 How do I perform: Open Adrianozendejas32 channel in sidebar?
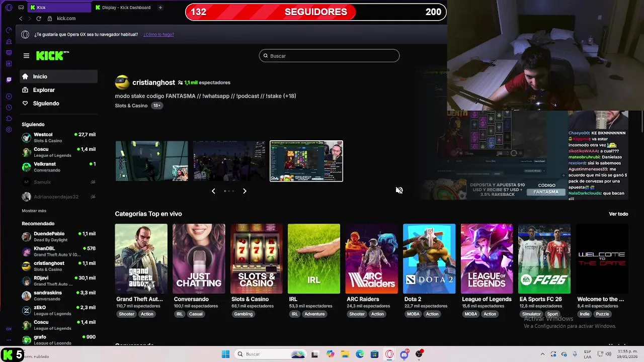58,197
